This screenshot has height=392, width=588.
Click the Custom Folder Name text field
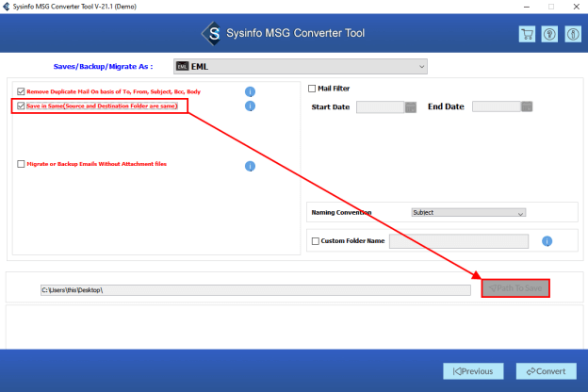click(459, 241)
